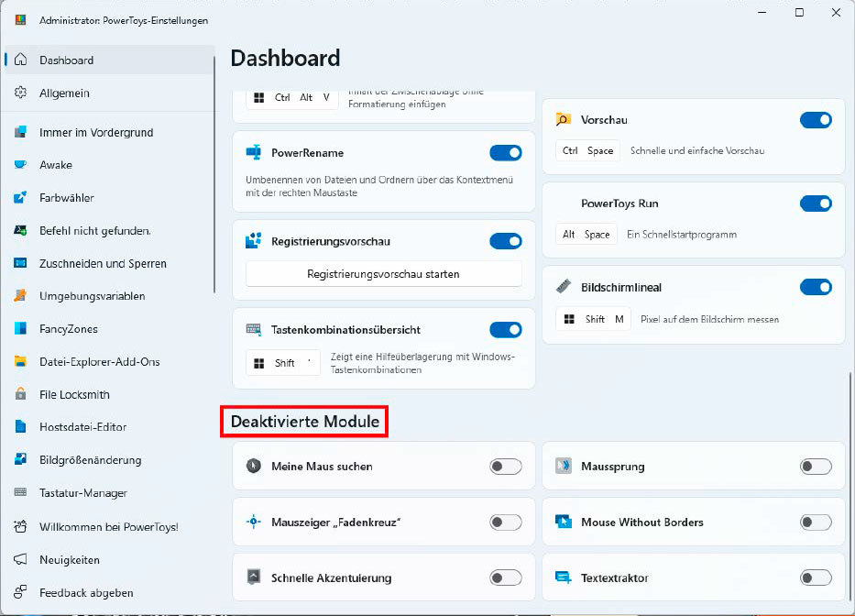855x616 pixels.
Task: Open the Hostsdatei-Editor page
Action: click(x=109, y=426)
